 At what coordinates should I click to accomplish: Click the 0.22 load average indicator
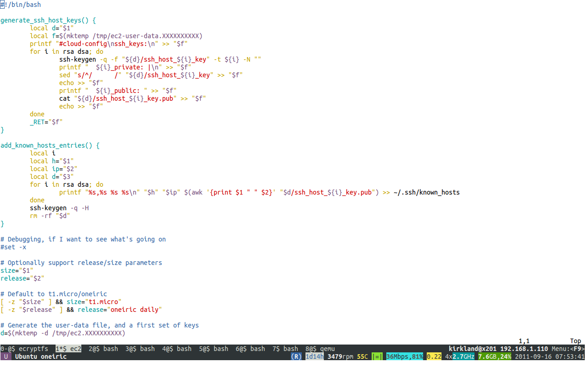click(434, 356)
